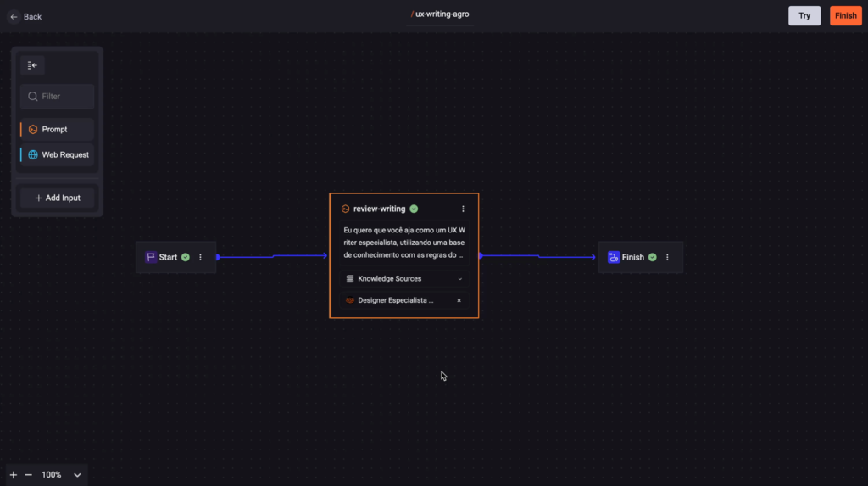Zoom out with the minus icon
The height and width of the screenshot is (486, 868).
point(28,475)
